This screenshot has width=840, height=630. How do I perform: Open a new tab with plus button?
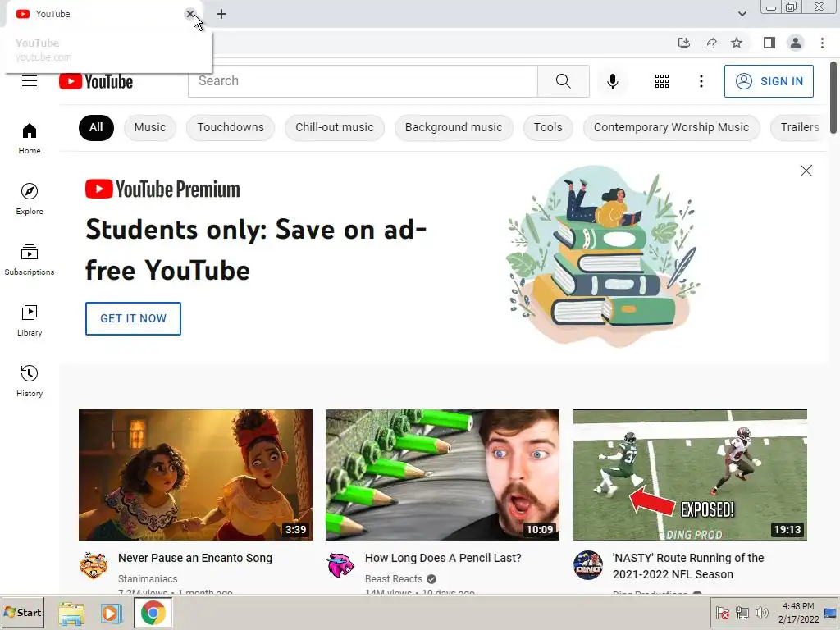click(x=221, y=14)
